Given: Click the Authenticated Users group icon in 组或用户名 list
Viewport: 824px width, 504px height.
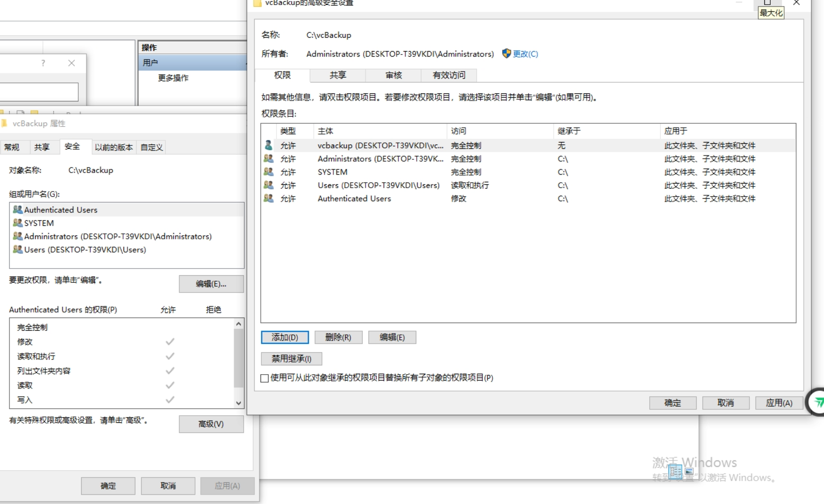Looking at the screenshot, I should pos(17,210).
